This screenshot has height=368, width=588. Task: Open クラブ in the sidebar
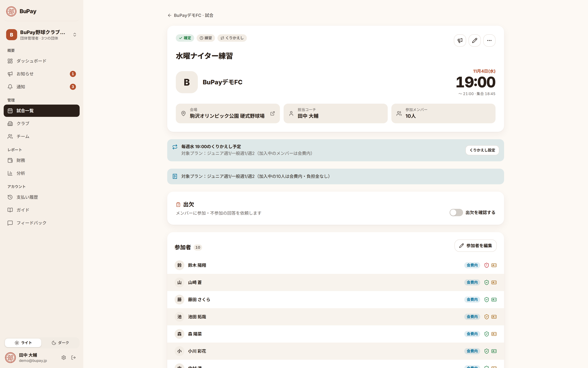coord(41,123)
